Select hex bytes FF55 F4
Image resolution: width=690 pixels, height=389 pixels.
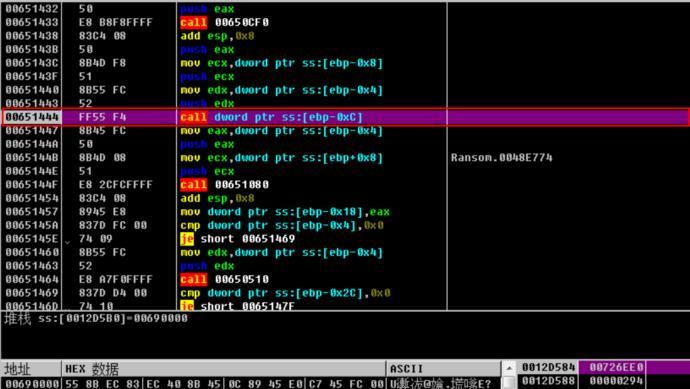[103, 117]
